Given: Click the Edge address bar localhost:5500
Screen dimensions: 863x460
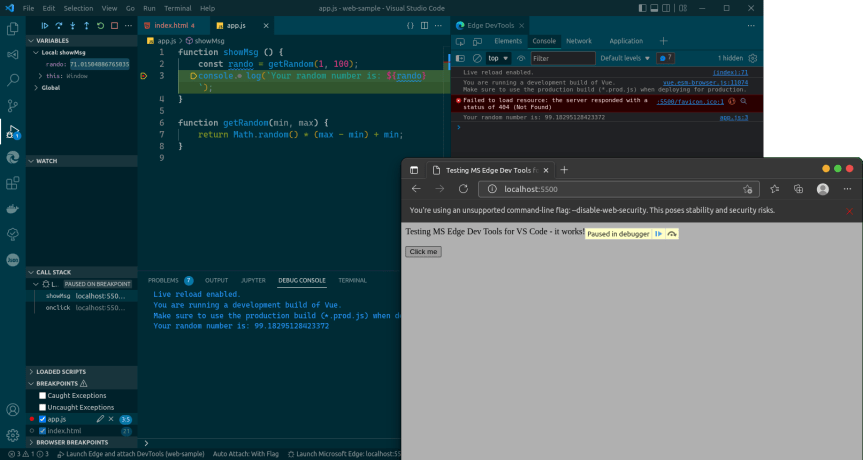Looking at the screenshot, I should pyautogui.click(x=619, y=189).
